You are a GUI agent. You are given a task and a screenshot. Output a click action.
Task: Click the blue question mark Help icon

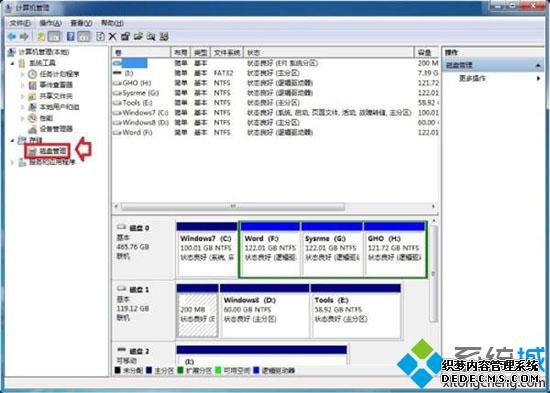(71, 36)
